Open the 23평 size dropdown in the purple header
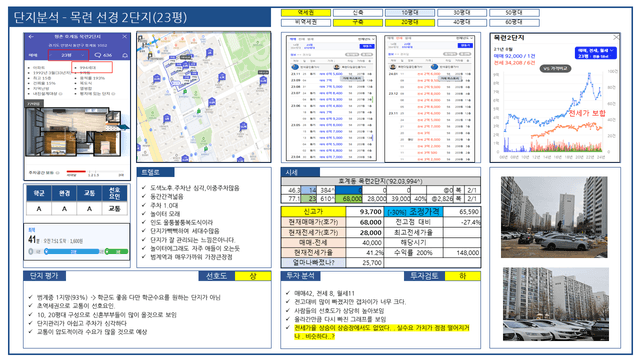The height and width of the screenshot is (360, 640). tap(68, 55)
